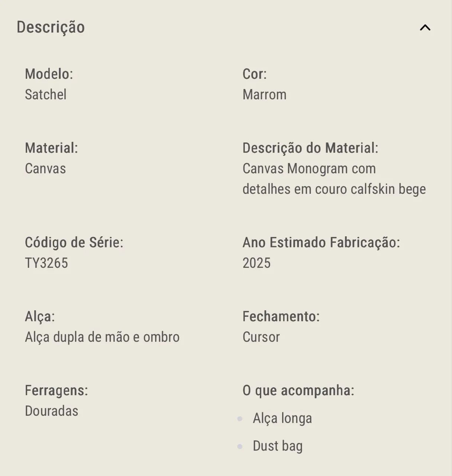Viewport: 452px width, 476px height.
Task: Click the Canvas Monogram description text
Action: click(334, 179)
